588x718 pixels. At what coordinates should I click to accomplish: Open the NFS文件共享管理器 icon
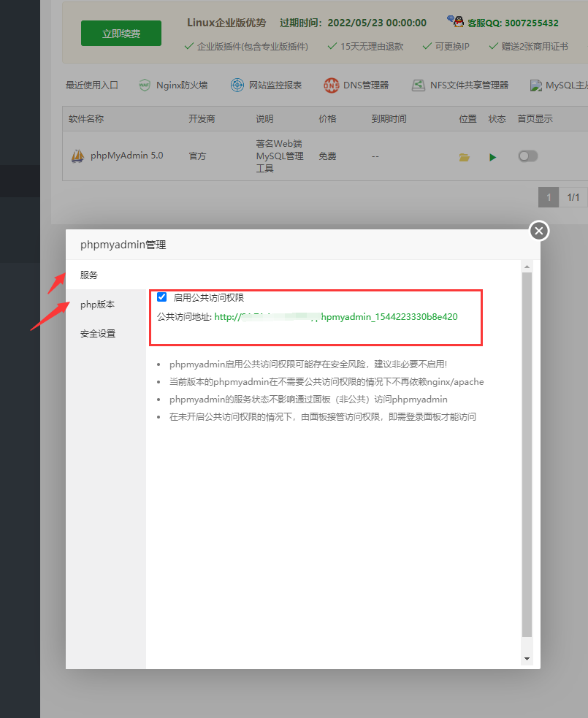[x=418, y=85]
